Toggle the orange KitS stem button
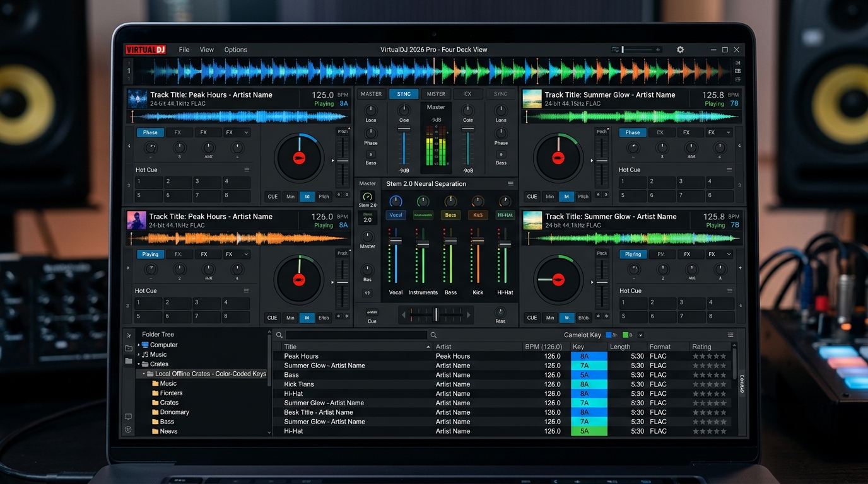The height and width of the screenshot is (484, 868). click(x=478, y=215)
